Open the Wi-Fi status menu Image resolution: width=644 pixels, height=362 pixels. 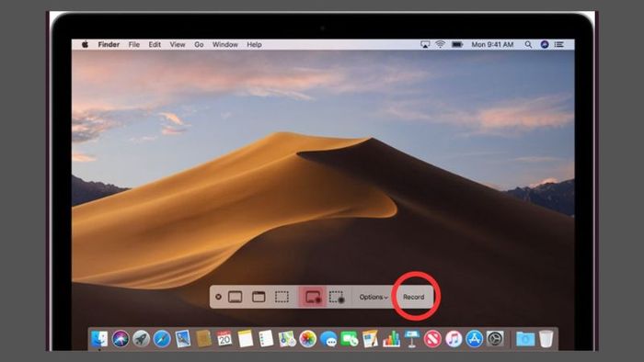tap(440, 44)
